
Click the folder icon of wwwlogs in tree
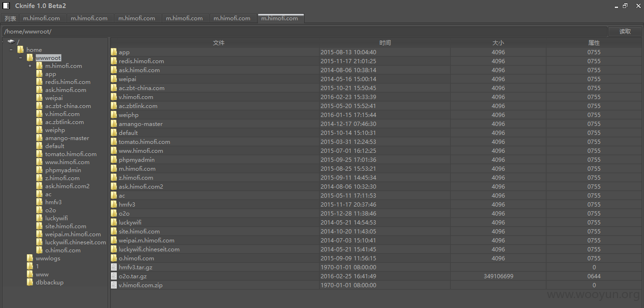[x=30, y=258]
